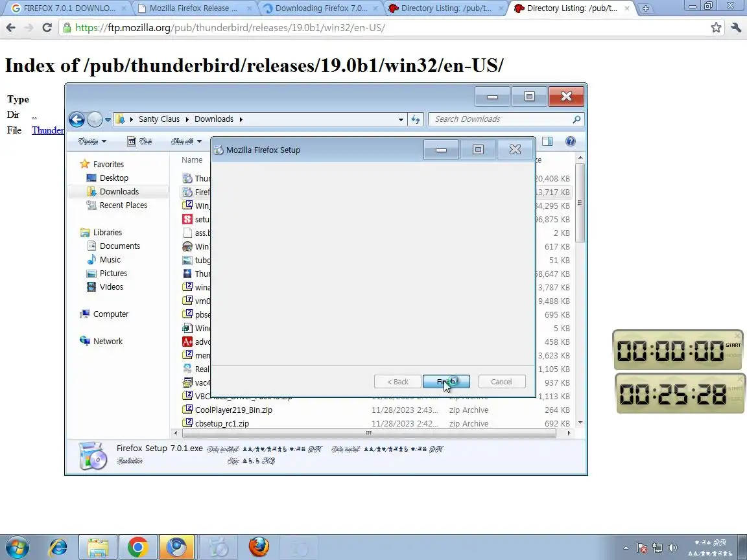The image size is (747, 560).
Task: Switch to Mozilla Firefox Release tab
Action: [x=193, y=8]
